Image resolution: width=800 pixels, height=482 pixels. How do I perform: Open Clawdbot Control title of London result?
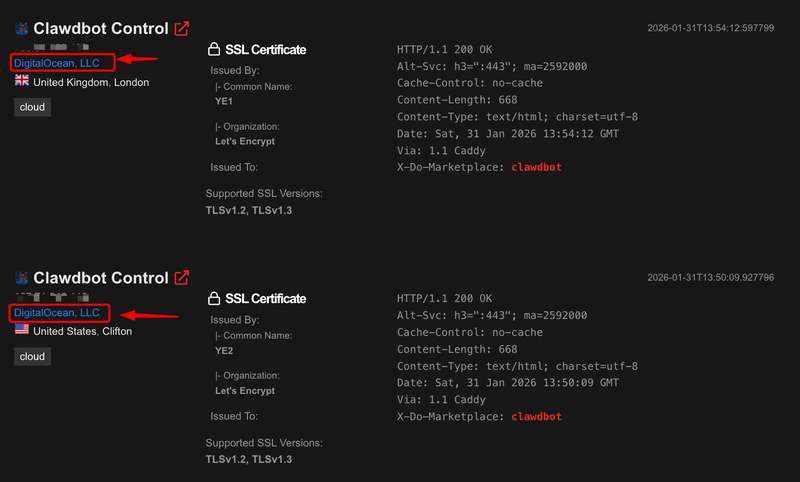pyautogui.click(x=101, y=29)
